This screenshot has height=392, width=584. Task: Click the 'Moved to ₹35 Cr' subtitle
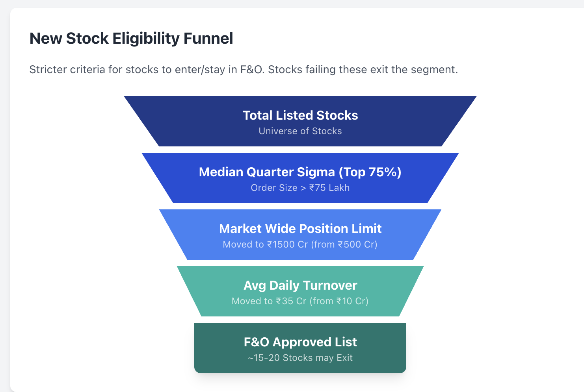click(x=300, y=301)
